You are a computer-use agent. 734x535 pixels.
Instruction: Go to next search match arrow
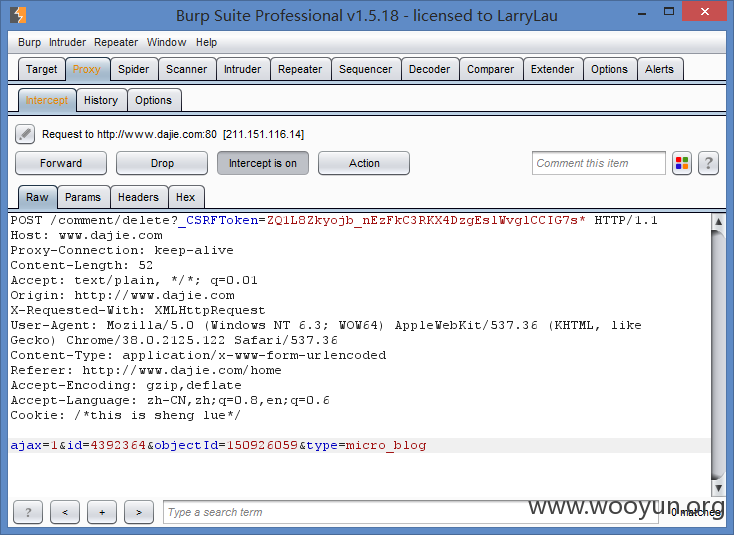tap(139, 512)
